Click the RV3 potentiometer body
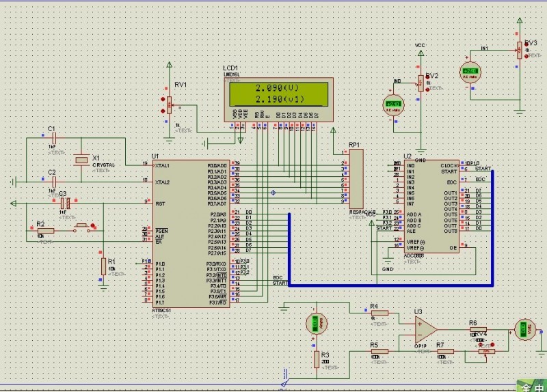This screenshot has width=547, height=392. [x=519, y=50]
